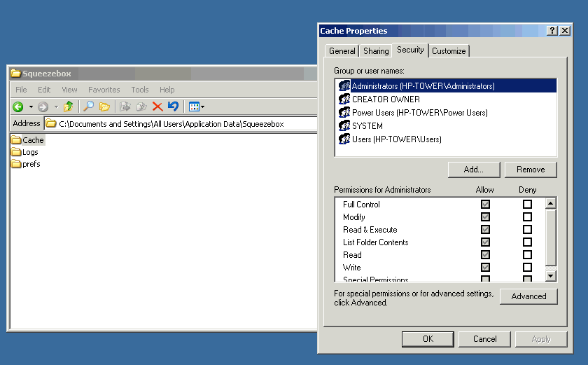This screenshot has height=365, width=588.
Task: Select the prefs folder
Action: click(31, 164)
